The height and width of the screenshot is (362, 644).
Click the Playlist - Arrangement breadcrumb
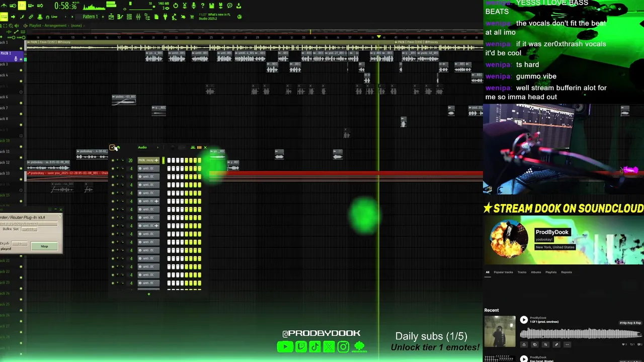48,26
